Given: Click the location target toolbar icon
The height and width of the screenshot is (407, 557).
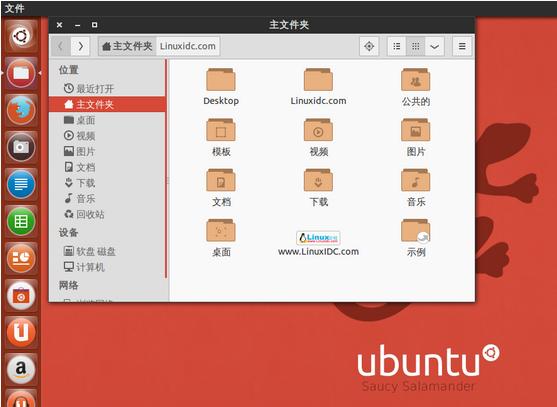Looking at the screenshot, I should [369, 46].
